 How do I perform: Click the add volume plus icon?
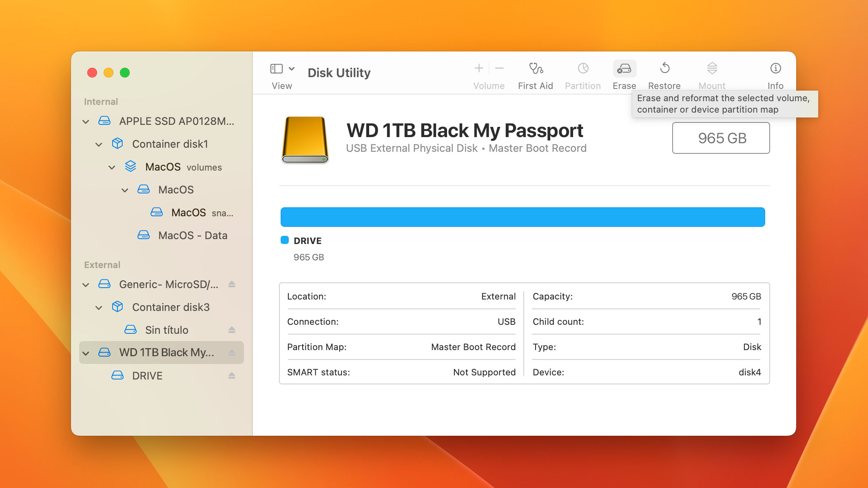479,68
